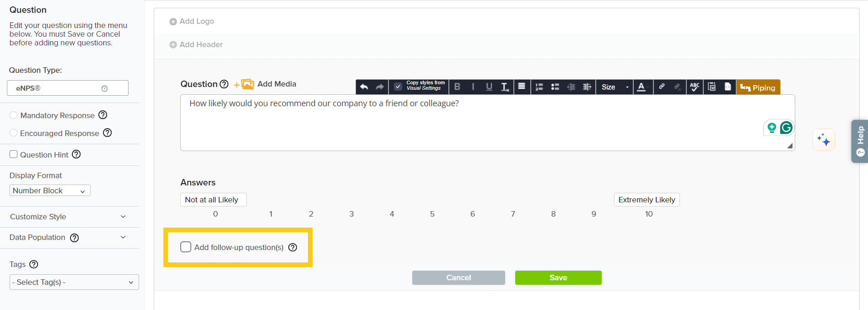Click the Add Header link
Viewport: 868px width, 310px height.
(x=201, y=44)
